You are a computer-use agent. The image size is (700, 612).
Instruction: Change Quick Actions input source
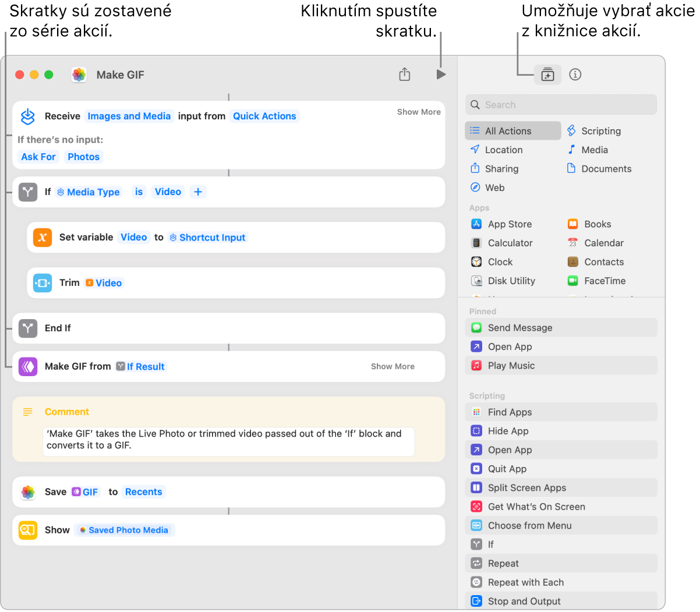(x=264, y=116)
